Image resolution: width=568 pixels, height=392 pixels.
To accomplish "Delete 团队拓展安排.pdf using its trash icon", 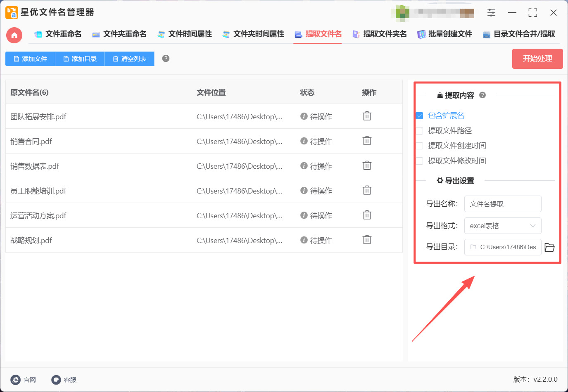I will click(x=367, y=116).
